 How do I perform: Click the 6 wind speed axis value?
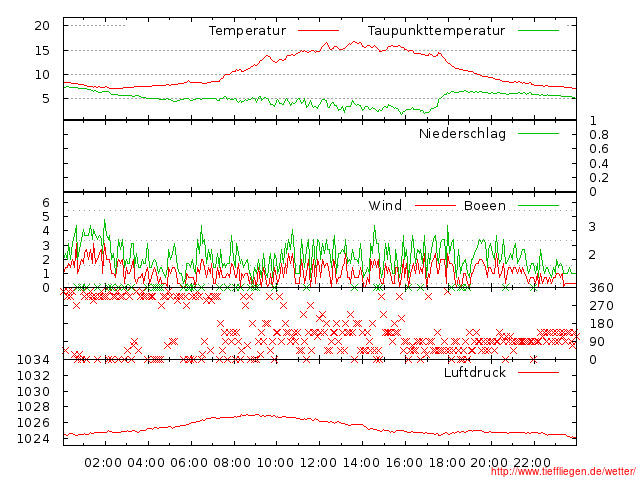(x=46, y=202)
